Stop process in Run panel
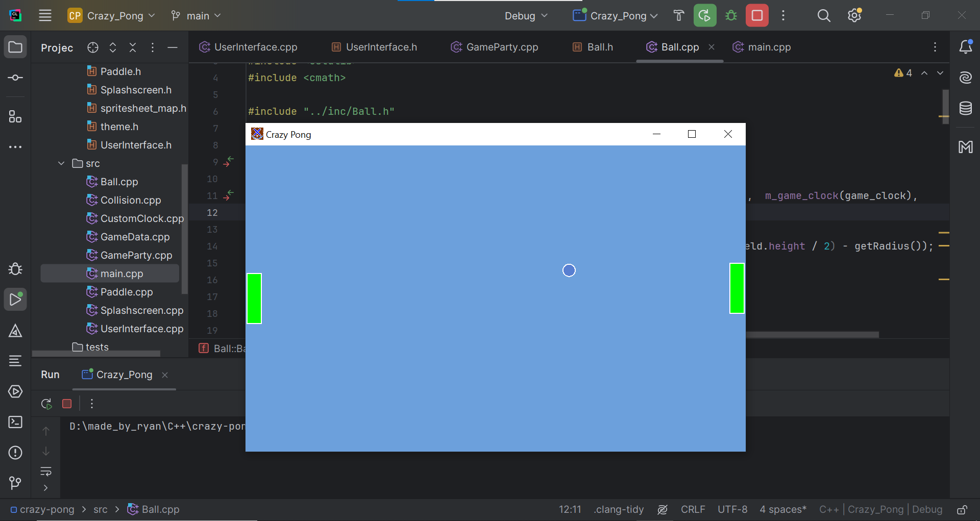 click(x=67, y=404)
